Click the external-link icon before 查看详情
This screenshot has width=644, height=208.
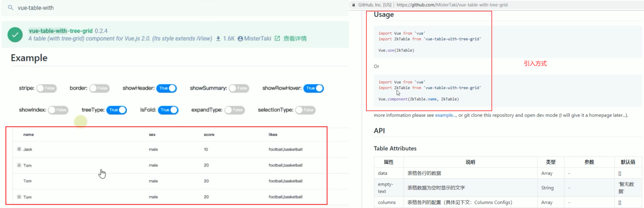click(277, 38)
